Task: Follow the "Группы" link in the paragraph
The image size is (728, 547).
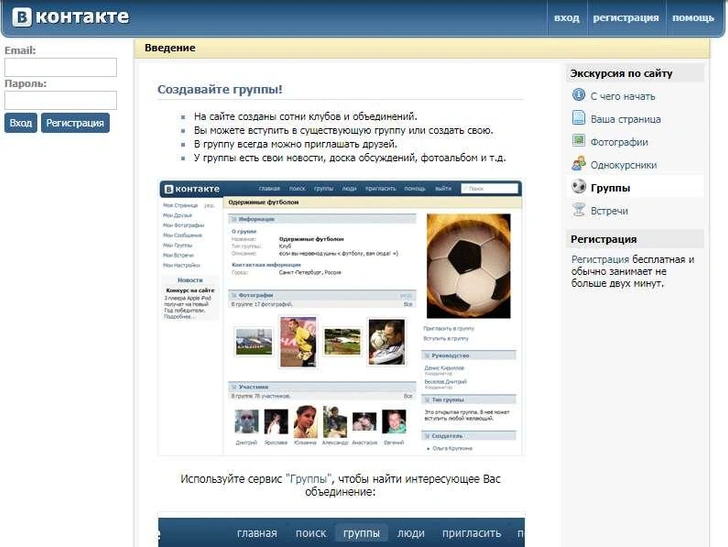Action: 309,479
